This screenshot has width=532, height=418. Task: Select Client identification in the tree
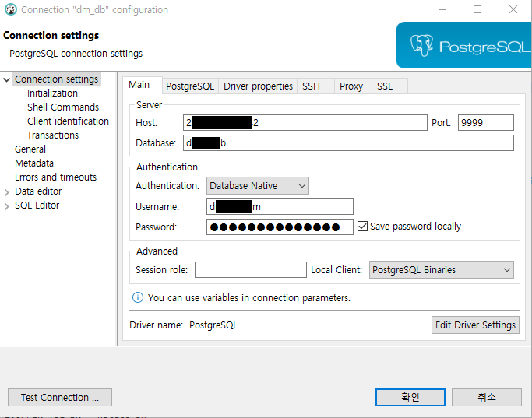pyautogui.click(x=68, y=121)
